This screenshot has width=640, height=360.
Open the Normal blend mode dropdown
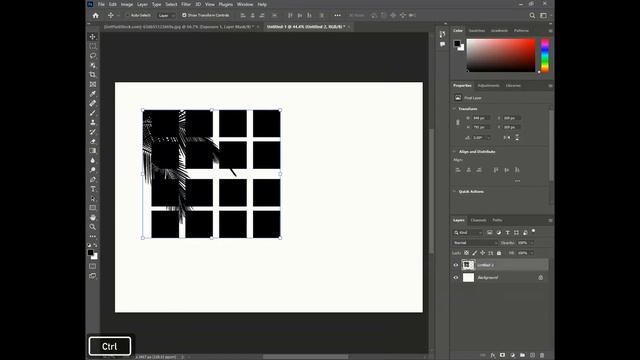click(x=475, y=243)
